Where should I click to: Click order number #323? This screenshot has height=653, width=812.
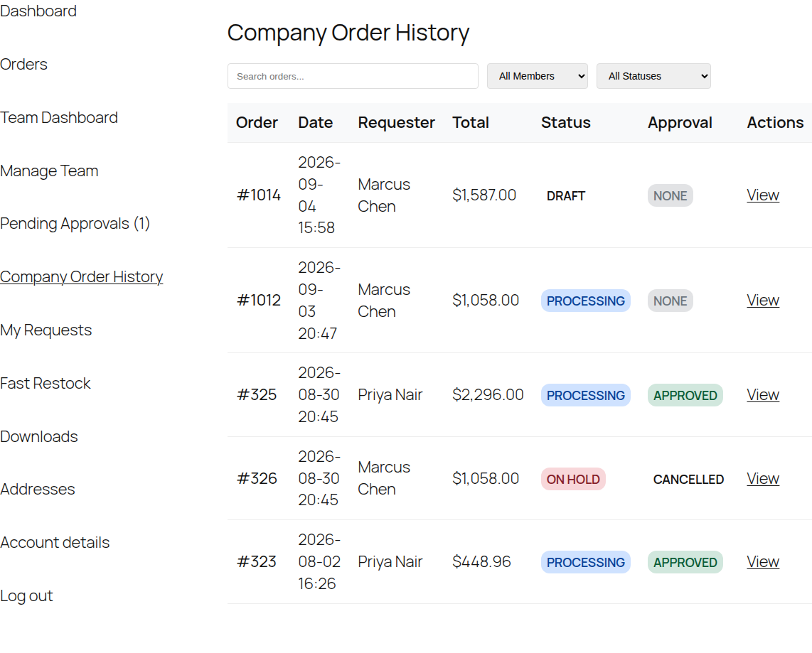[257, 561]
